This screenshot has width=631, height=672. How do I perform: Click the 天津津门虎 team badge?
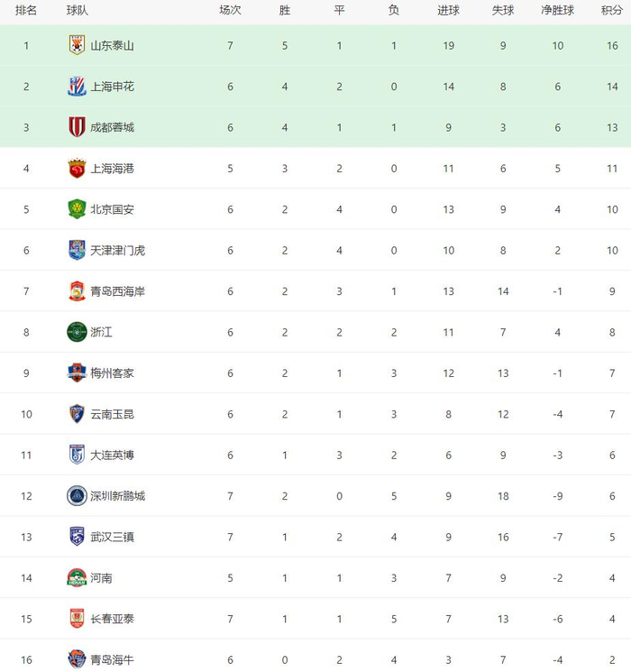(77, 250)
